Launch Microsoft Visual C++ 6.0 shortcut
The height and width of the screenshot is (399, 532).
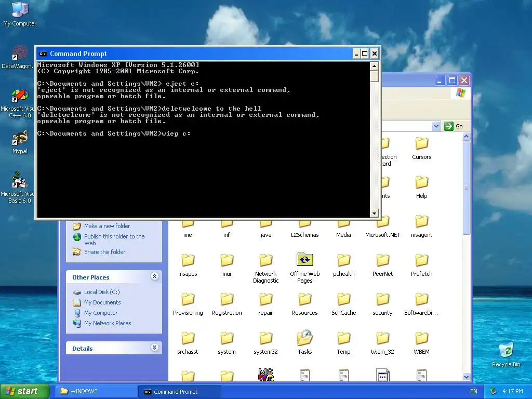(x=17, y=103)
